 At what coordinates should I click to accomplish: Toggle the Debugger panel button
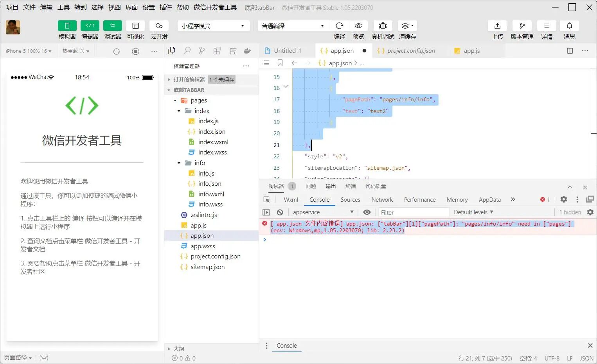click(x=113, y=26)
